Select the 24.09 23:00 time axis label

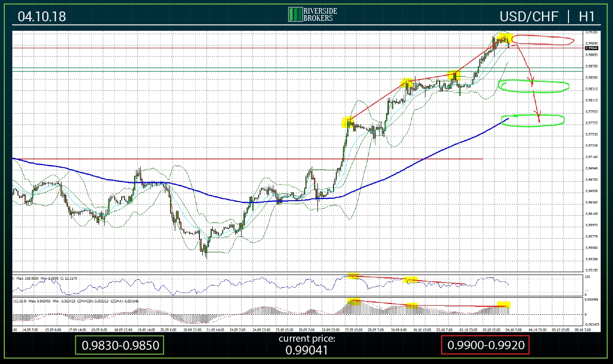pos(261,330)
